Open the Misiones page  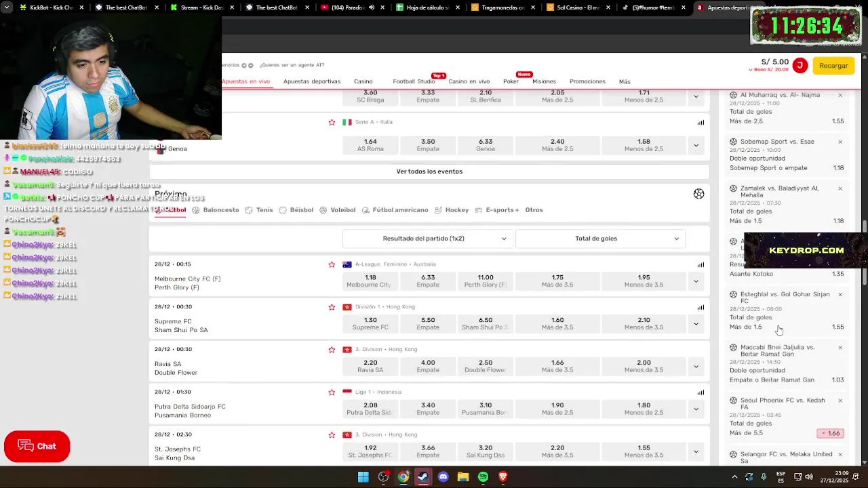(x=544, y=81)
